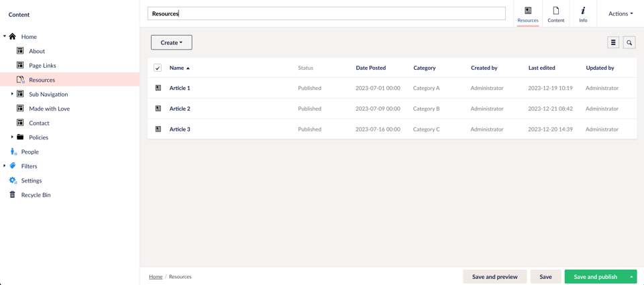Switch to the Info tab
644x285 pixels.
click(583, 14)
